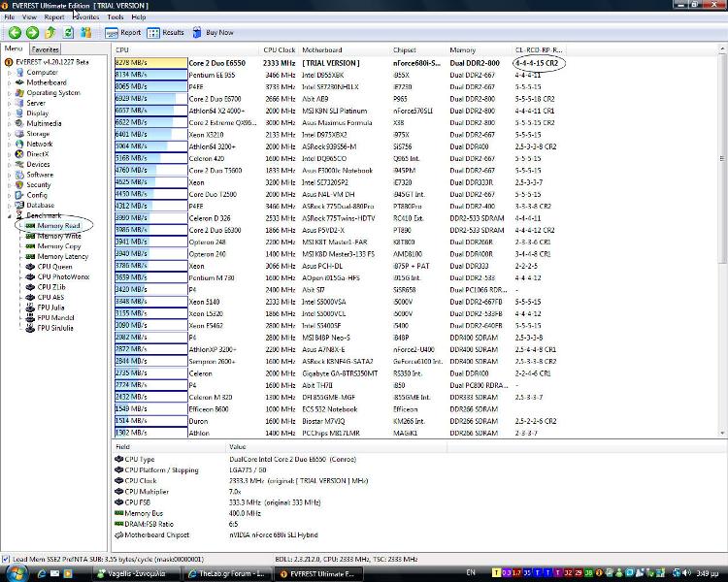Click the CPU Clock column header
This screenshot has width=728, height=582.
point(280,49)
